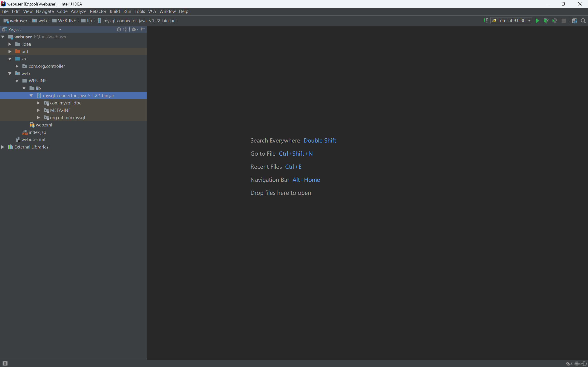Toggle tool window bars in the bottom-left corner
The image size is (588, 367).
pyautogui.click(x=5, y=363)
